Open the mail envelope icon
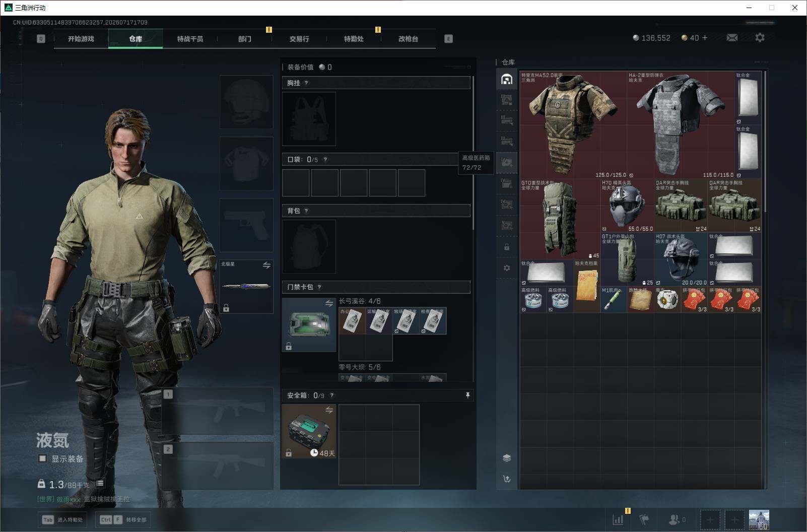807x532 pixels. (732, 38)
